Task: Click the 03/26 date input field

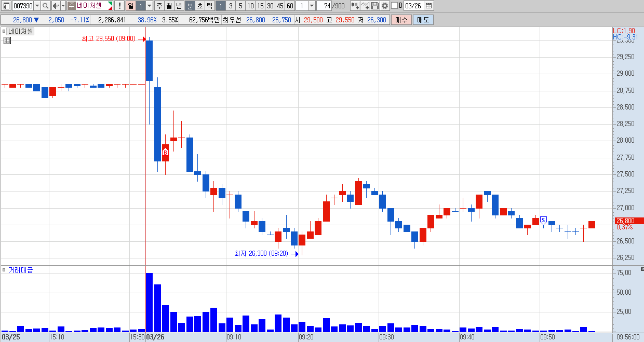Action: tap(413, 6)
